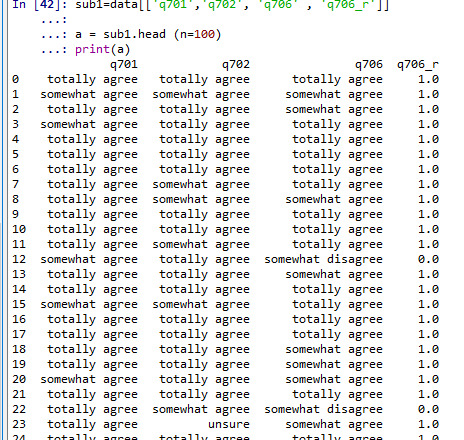This screenshot has width=464, height=440.
Task: Click row 6's q706 'totally agree' value
Action: click(337, 170)
